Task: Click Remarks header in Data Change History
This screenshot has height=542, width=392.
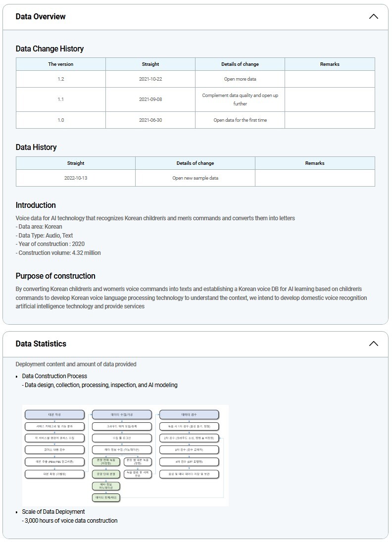Action: pos(330,64)
